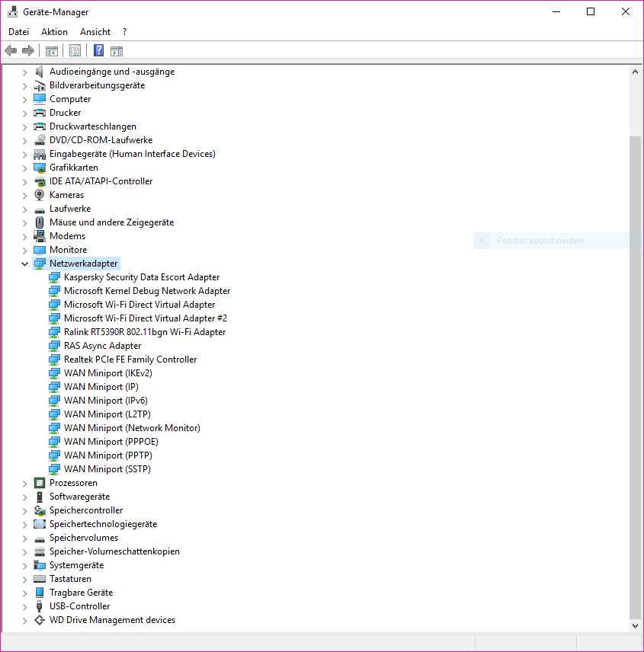Show or hide the console tree toolbar icon
Viewport: 644px width, 652px height.
click(52, 51)
